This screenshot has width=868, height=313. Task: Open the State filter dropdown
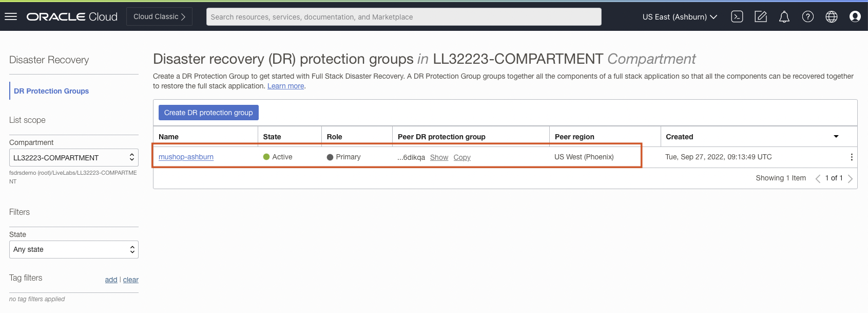(74, 250)
